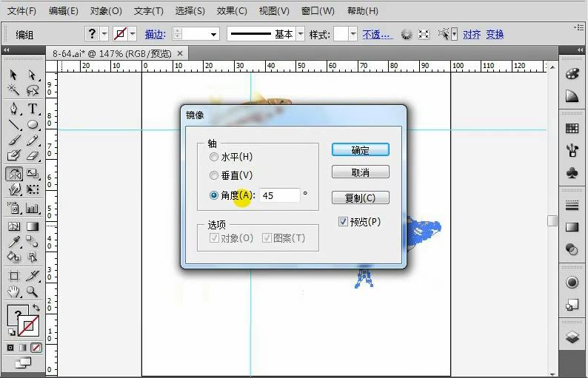The image size is (588, 378).
Task: Open the stroke color dropdown arrow
Action: [133, 34]
